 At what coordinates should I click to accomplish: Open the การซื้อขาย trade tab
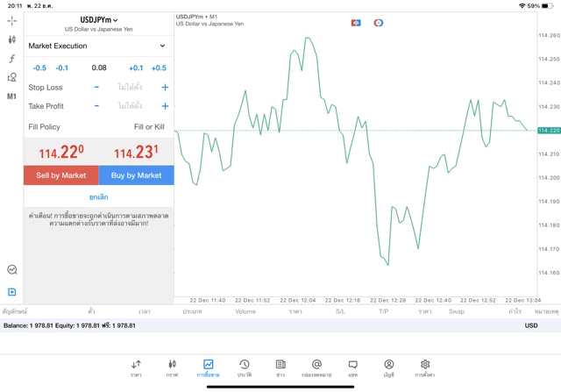click(208, 368)
